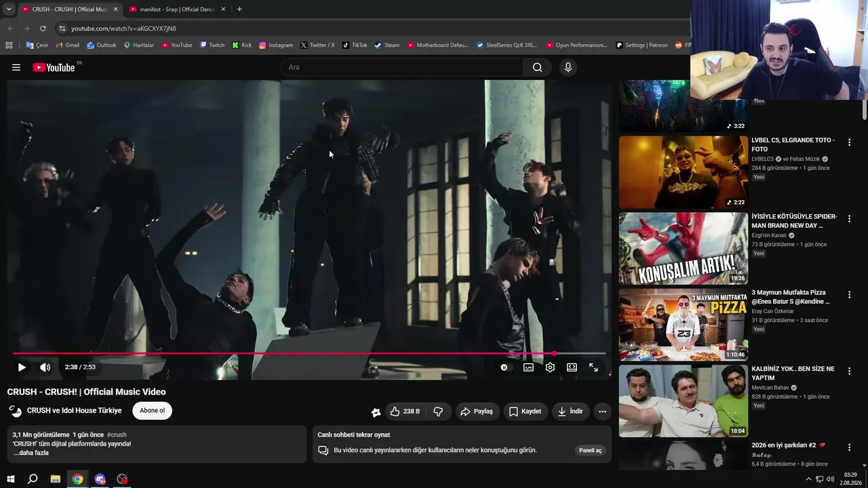Open the Kick bookmark

[x=241, y=45]
